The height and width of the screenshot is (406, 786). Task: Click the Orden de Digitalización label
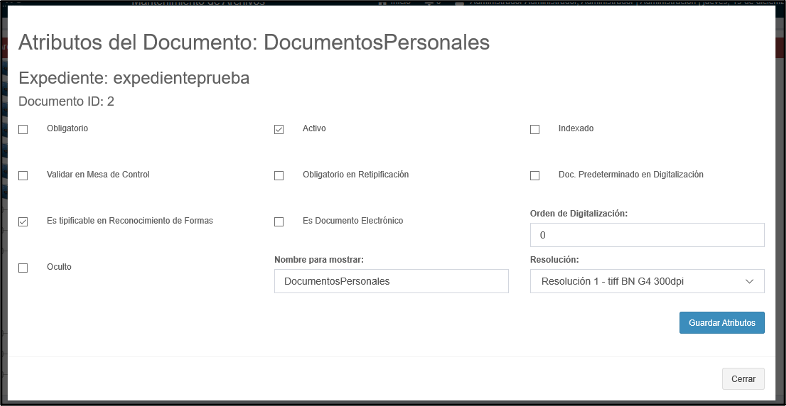(578, 213)
